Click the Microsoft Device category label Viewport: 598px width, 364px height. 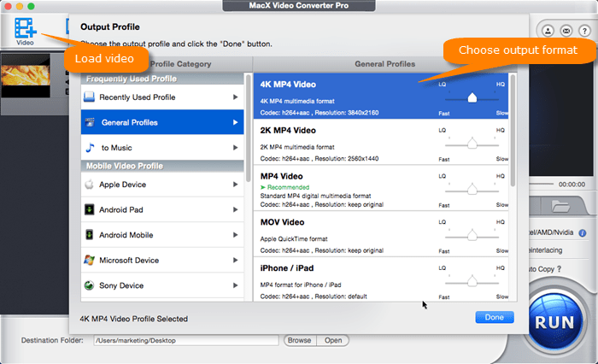pos(129,260)
